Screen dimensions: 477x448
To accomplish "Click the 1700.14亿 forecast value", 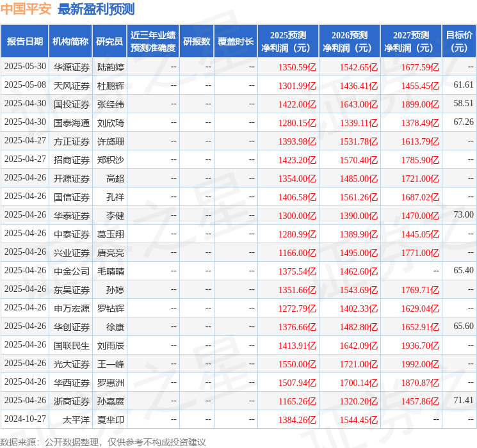I will (359, 383).
